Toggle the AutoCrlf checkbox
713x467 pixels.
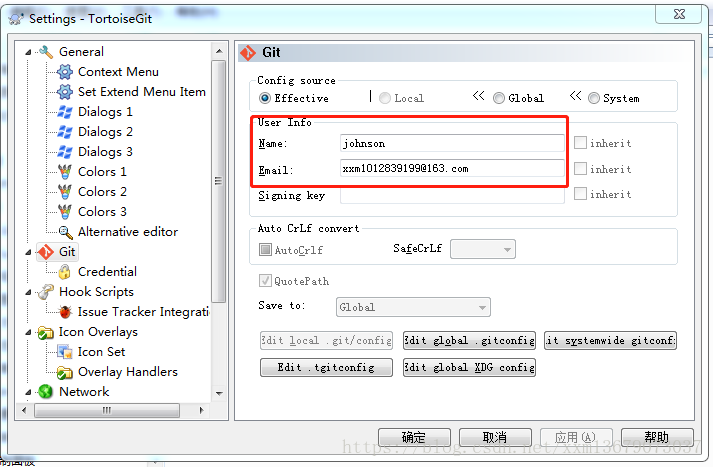tap(265, 249)
